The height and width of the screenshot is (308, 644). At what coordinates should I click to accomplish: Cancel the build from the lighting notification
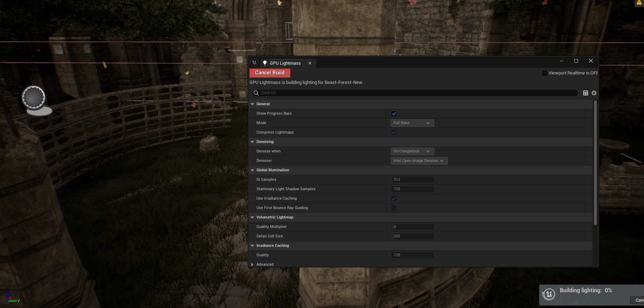tap(637, 300)
